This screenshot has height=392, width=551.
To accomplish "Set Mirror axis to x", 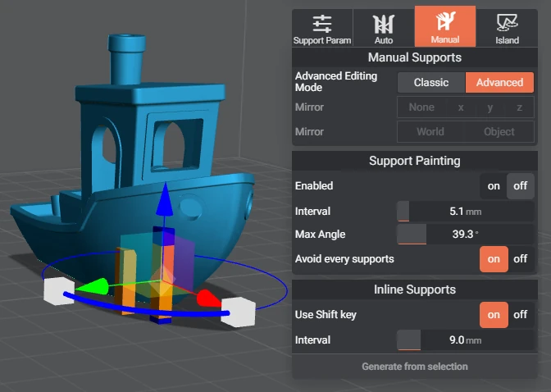I will 461,107.
